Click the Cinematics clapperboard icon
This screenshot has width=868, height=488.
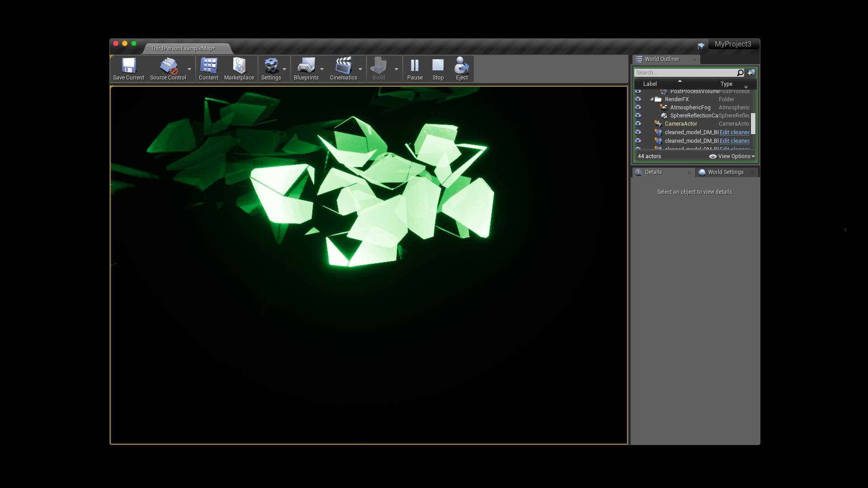[343, 66]
